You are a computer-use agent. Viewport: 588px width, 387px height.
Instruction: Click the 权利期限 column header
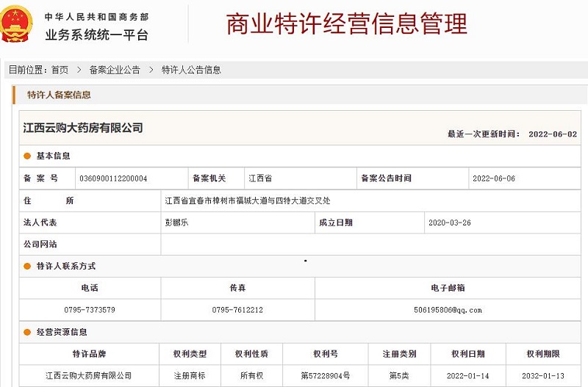tap(543, 354)
